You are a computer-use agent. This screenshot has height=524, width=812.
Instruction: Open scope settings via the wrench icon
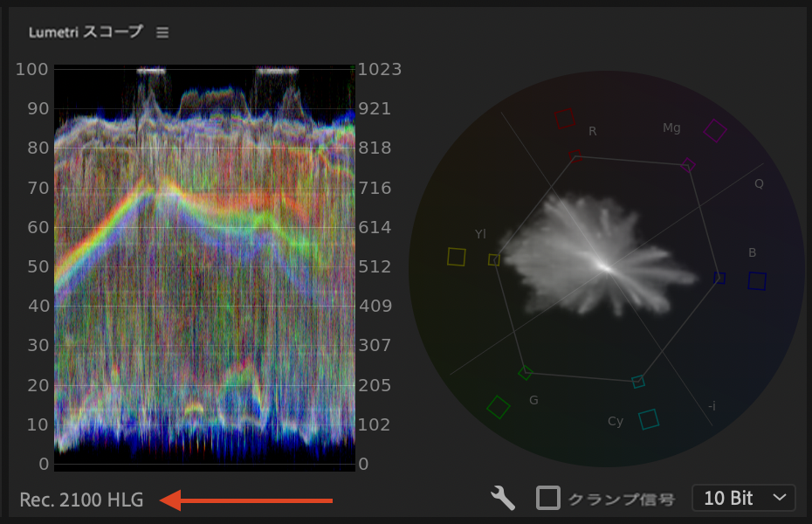click(x=501, y=498)
